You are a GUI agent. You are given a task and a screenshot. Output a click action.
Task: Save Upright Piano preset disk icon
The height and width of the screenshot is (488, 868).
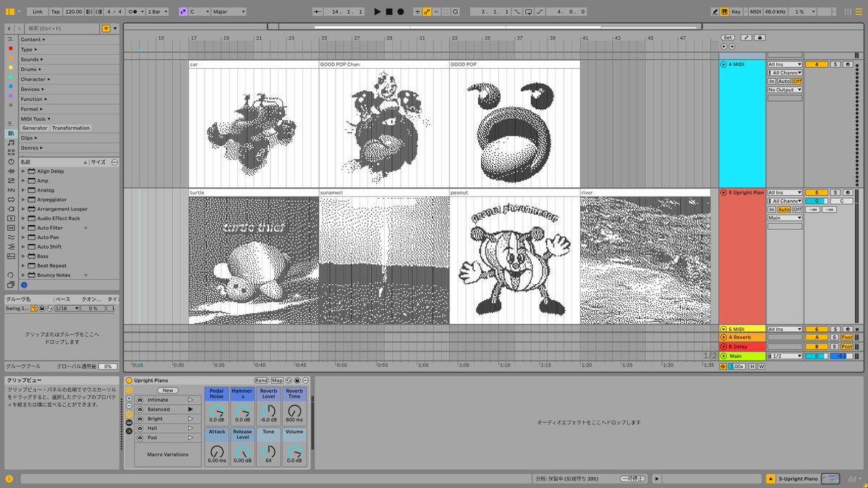(297, 380)
